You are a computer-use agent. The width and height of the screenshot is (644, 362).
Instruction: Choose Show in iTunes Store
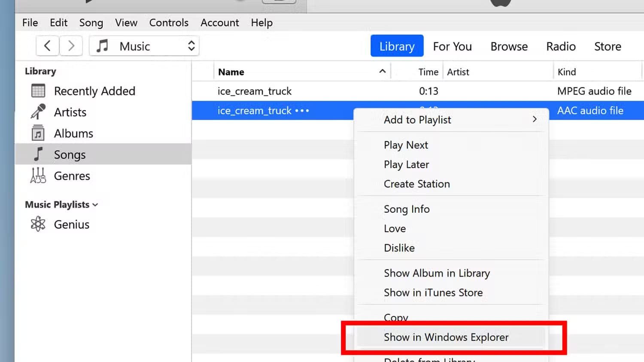click(451, 293)
